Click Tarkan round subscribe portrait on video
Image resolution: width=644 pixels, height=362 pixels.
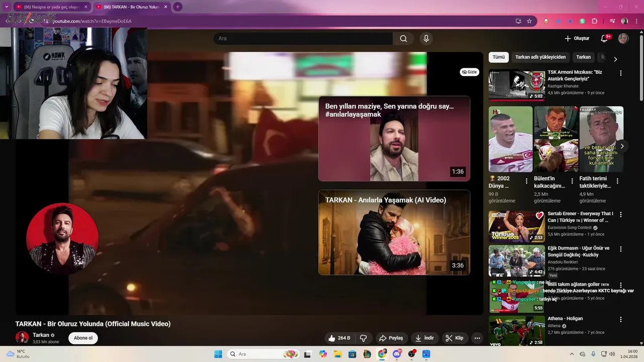pos(62,239)
